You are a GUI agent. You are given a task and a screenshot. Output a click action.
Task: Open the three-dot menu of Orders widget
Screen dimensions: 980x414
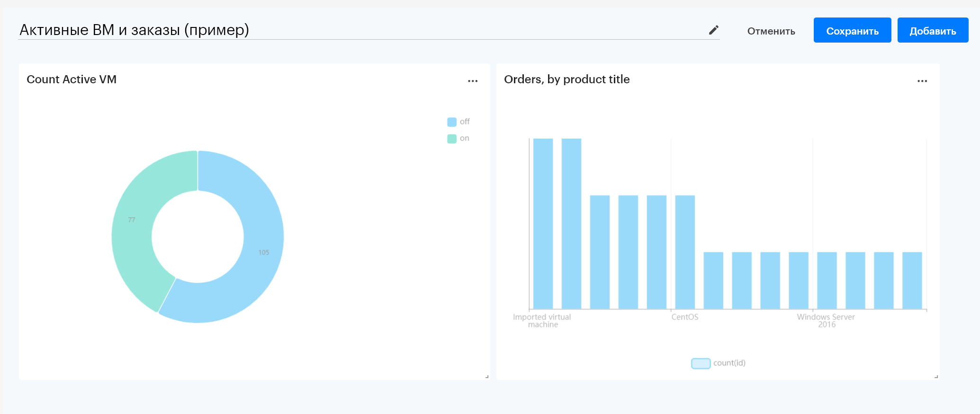922,81
